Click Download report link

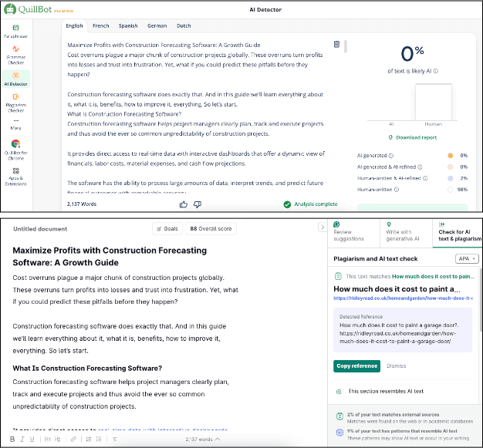[x=413, y=137]
